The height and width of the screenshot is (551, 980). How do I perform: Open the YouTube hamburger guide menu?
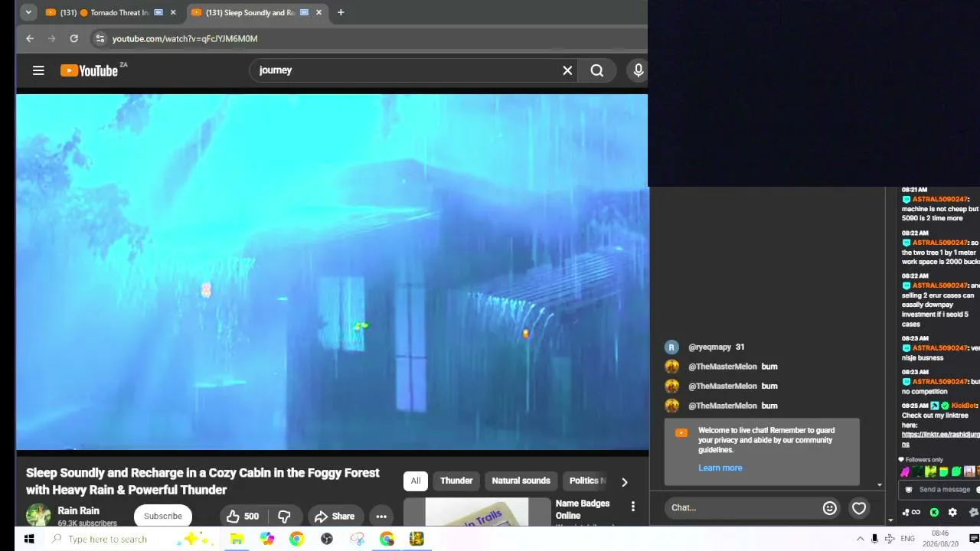pos(38,70)
